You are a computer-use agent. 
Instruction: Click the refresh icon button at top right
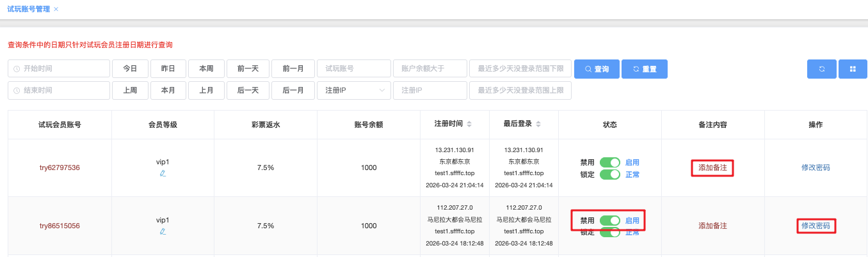pos(821,69)
